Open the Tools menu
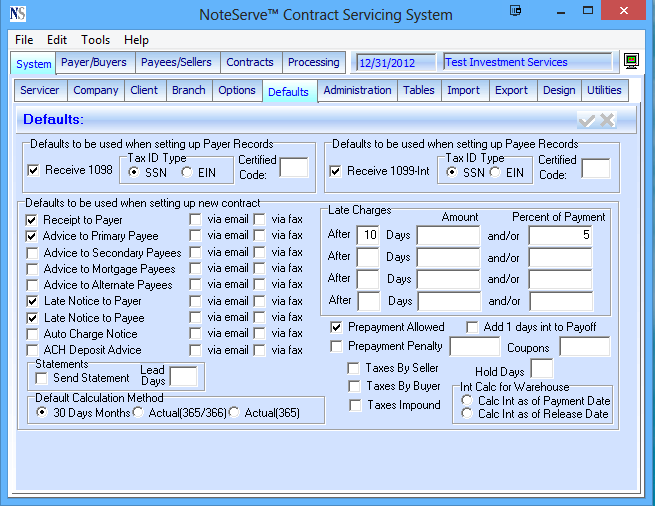The width and height of the screenshot is (655, 506). tap(96, 40)
